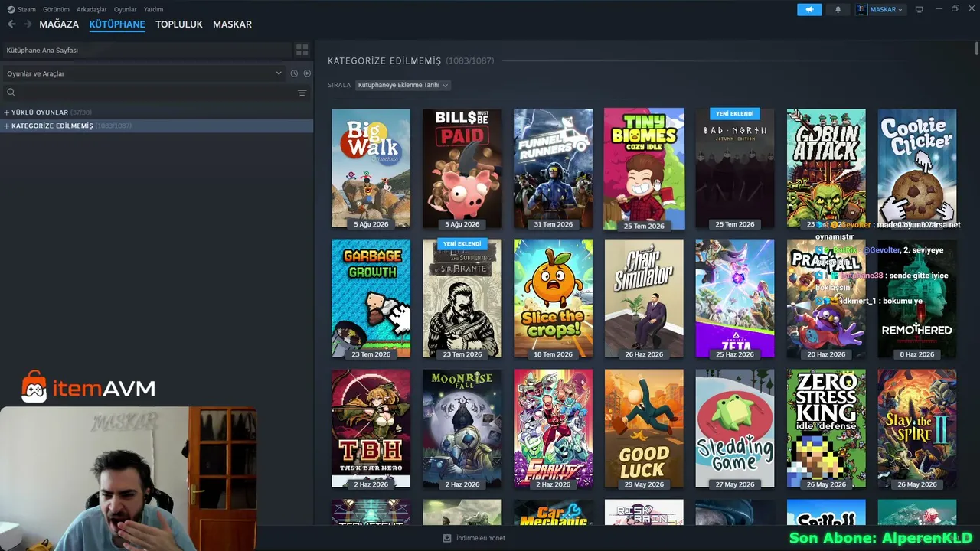Switch to the KÜTÜPHANE tab
980x551 pixels.
tap(117, 24)
